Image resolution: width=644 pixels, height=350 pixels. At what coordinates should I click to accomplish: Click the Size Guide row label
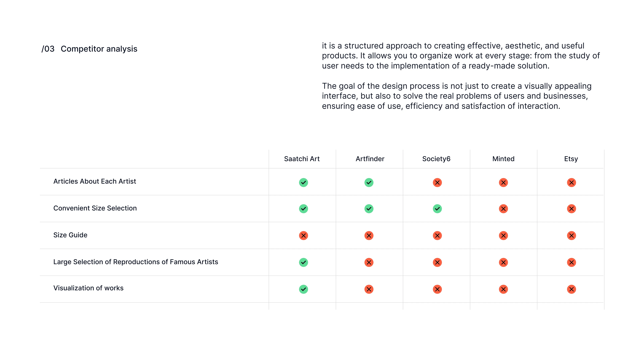tap(70, 235)
